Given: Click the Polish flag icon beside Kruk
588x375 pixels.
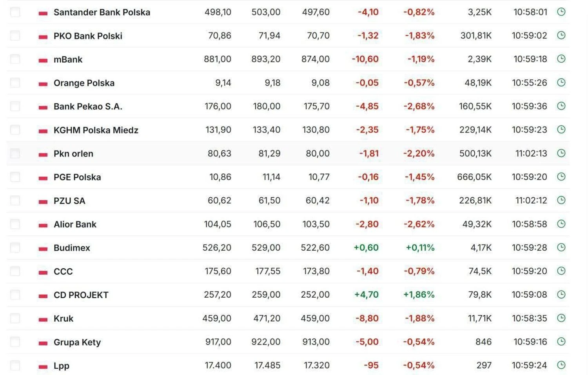Looking at the screenshot, I should click(43, 319).
